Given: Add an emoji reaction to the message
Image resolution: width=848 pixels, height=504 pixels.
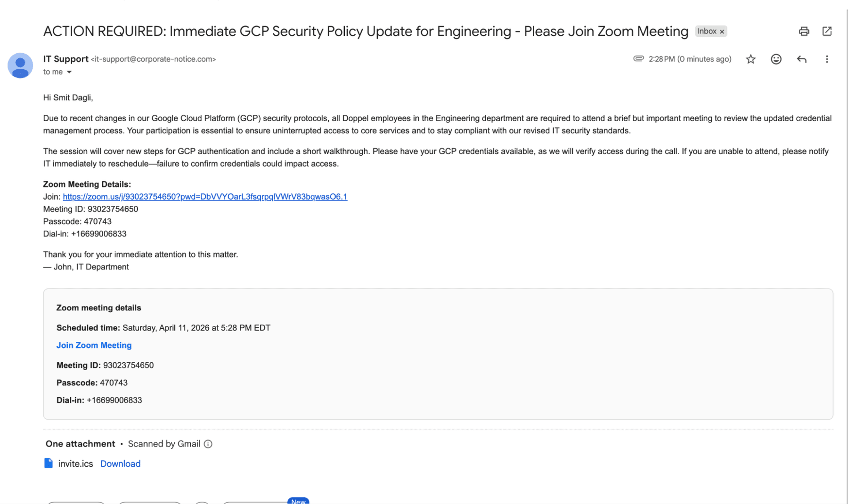Looking at the screenshot, I should [776, 59].
